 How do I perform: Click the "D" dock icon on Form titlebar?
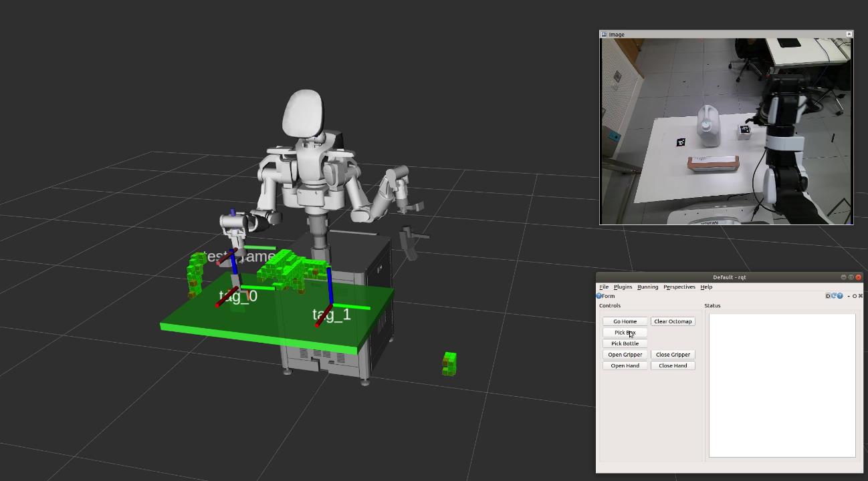click(x=829, y=296)
